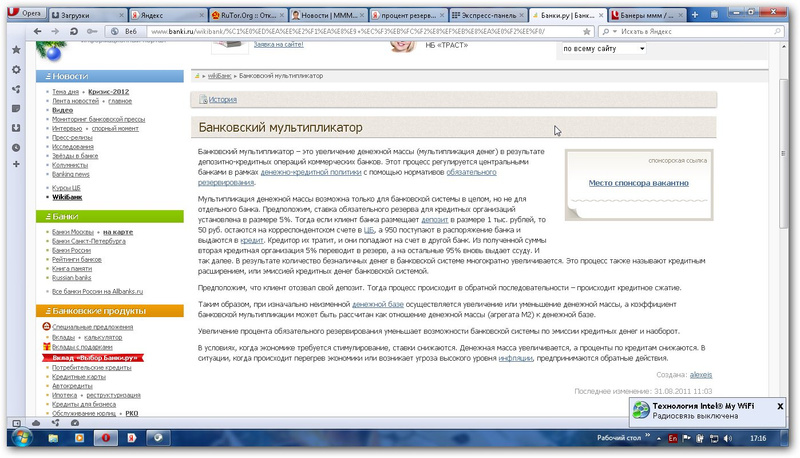Open the wikiБанк breadcrumb link

pyautogui.click(x=219, y=76)
